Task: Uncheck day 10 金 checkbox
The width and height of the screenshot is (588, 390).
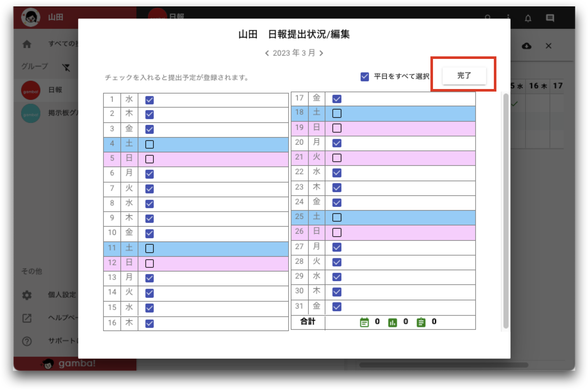Action: pos(150,234)
